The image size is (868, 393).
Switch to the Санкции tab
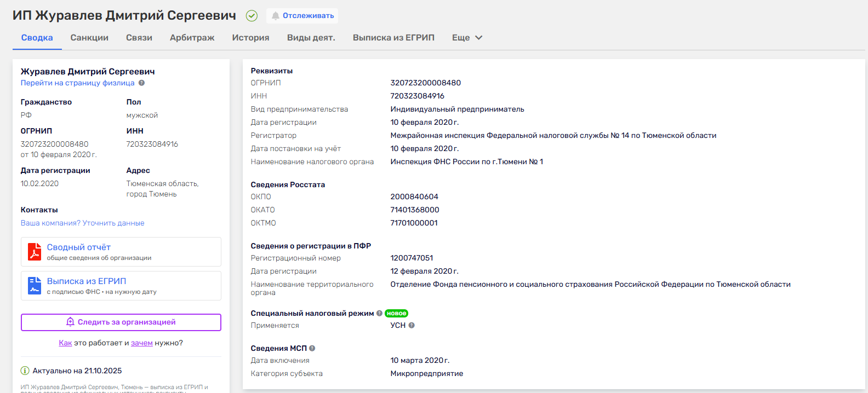pos(89,38)
